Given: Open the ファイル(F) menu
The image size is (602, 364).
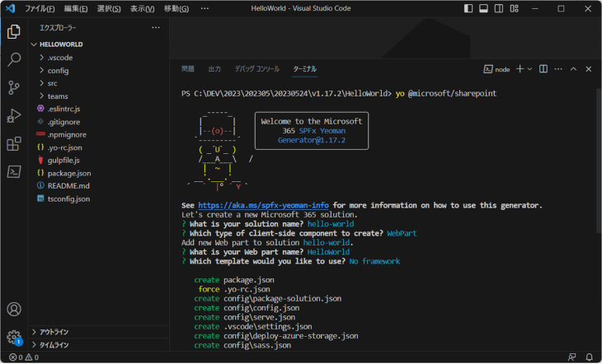Looking at the screenshot, I should click(x=40, y=8).
